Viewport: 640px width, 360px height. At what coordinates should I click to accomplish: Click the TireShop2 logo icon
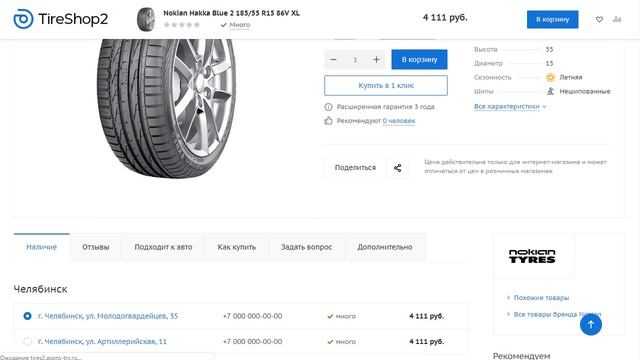pyautogui.click(x=23, y=19)
